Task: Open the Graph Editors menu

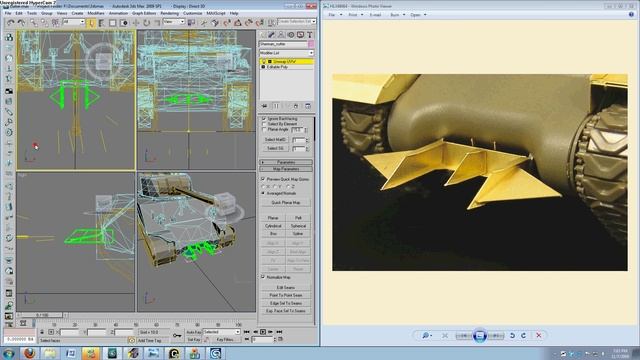Action: (144, 13)
